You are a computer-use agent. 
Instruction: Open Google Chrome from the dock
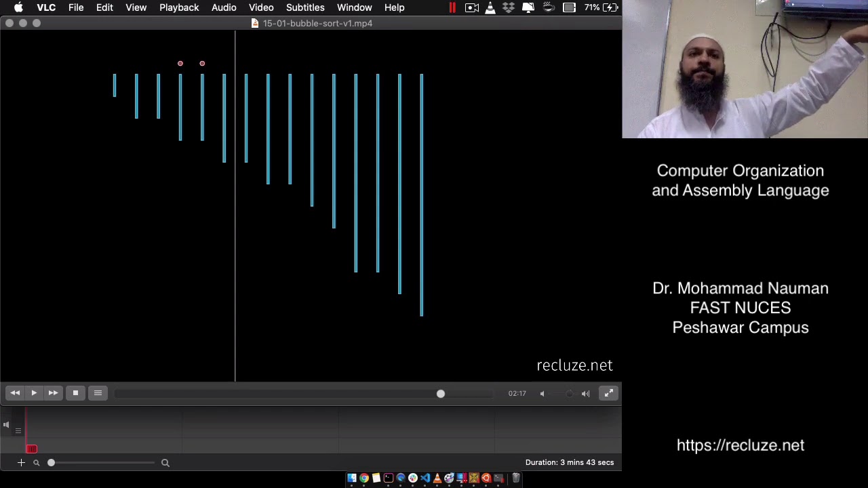coord(364,479)
